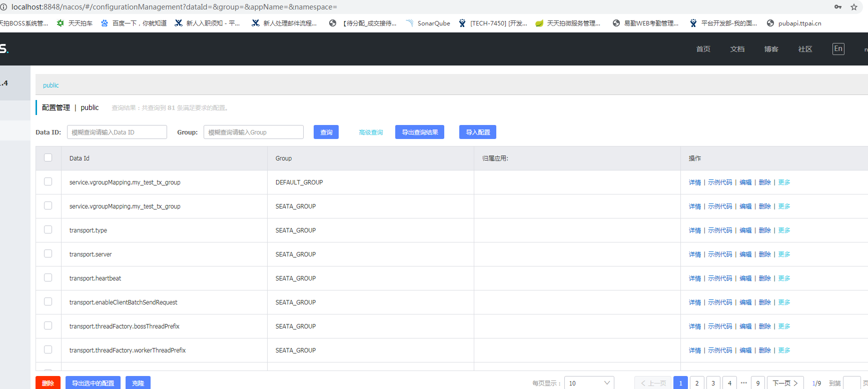Click 编辑 for transport.server

tap(745, 254)
